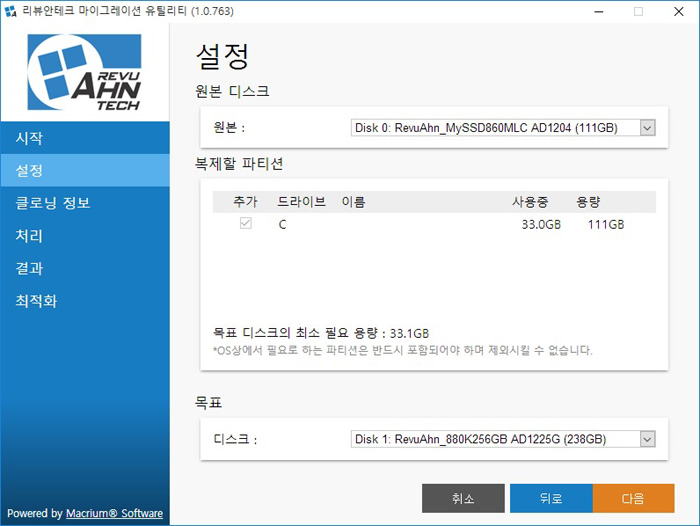This screenshot has height=526, width=700.
Task: Click the 드라이브 column header
Action: 301,202
